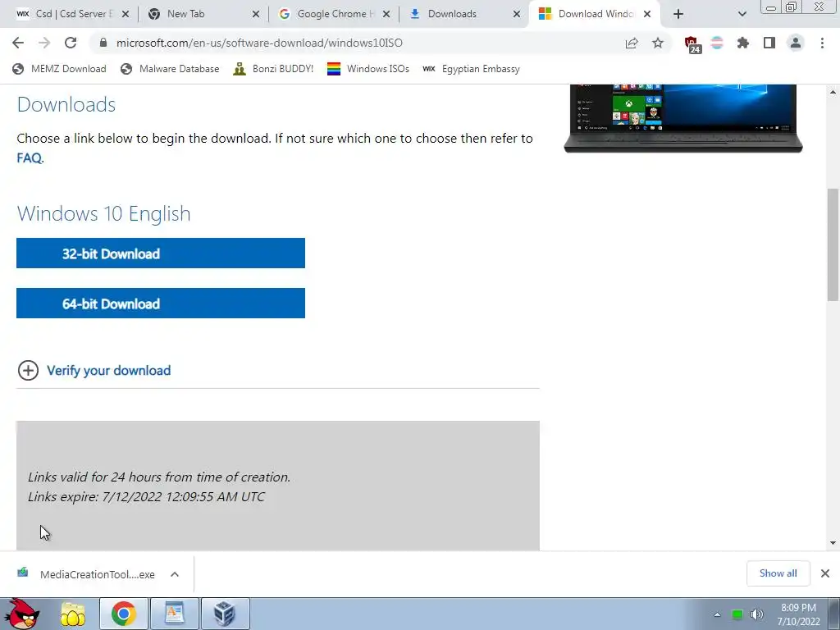Open the FAQ link
The width and height of the screenshot is (840, 630).
coord(29,158)
